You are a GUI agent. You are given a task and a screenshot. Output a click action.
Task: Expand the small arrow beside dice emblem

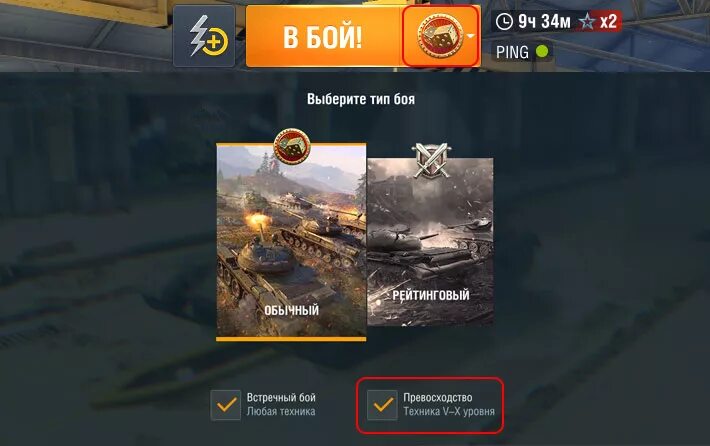click(x=471, y=36)
